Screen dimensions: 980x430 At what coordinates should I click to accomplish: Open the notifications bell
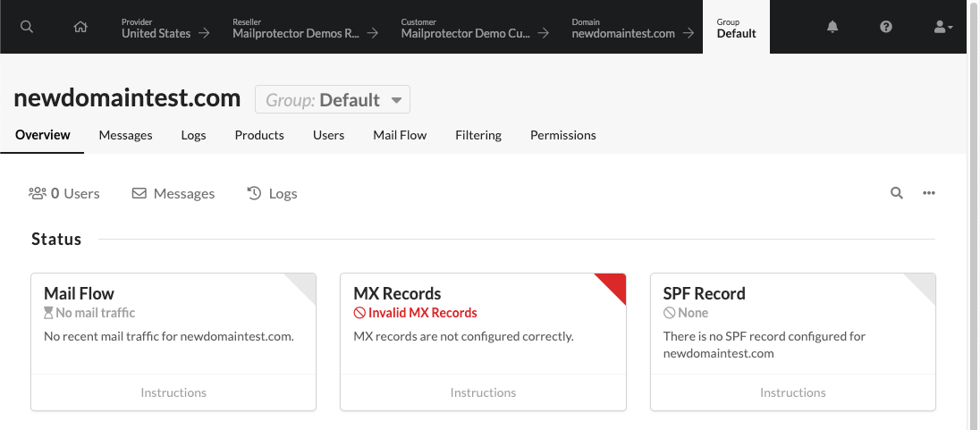832,27
